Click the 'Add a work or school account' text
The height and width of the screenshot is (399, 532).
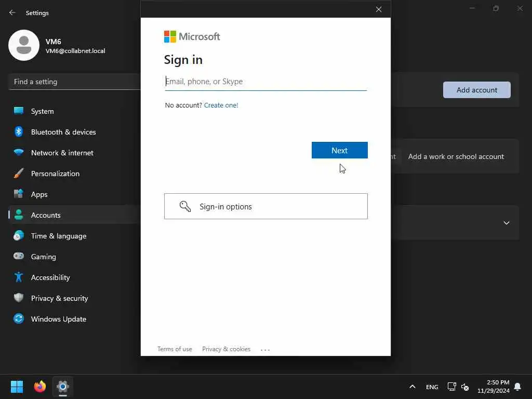tap(456, 156)
